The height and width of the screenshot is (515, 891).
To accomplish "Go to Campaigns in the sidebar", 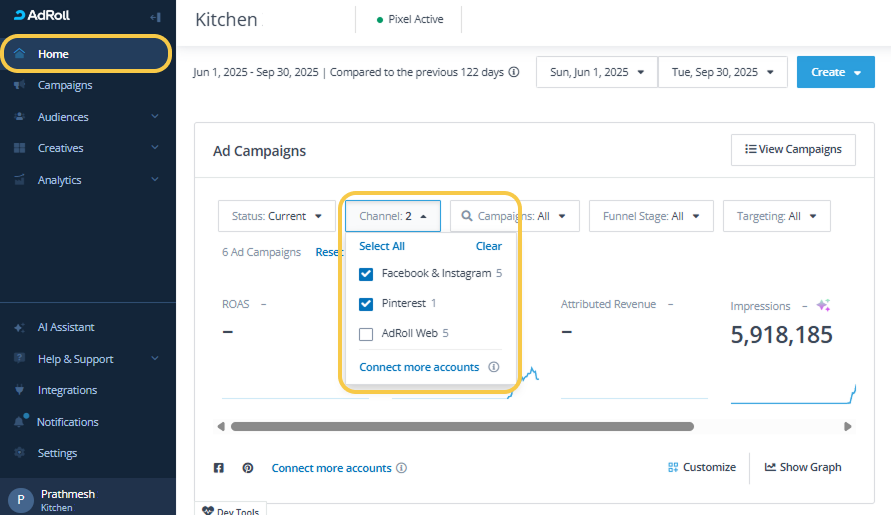I will point(65,86).
